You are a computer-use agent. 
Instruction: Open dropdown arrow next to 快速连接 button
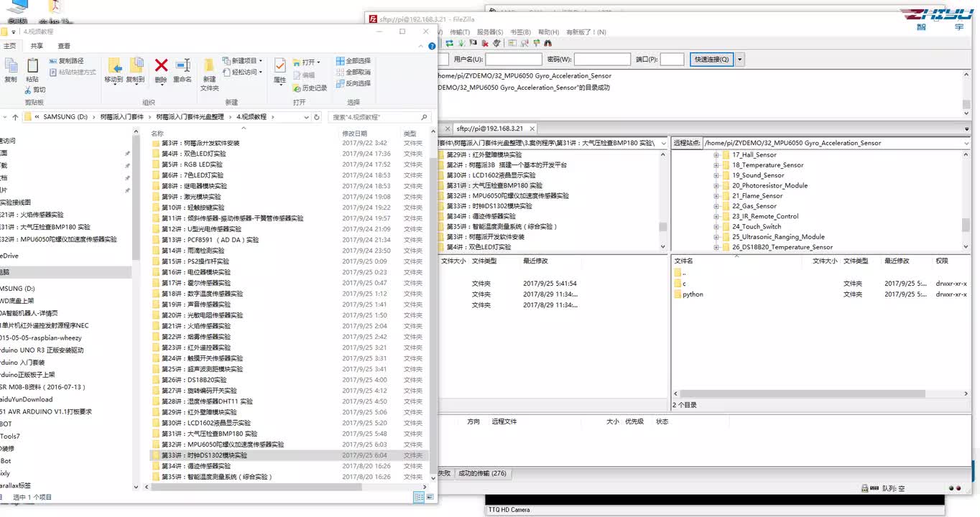pos(740,60)
